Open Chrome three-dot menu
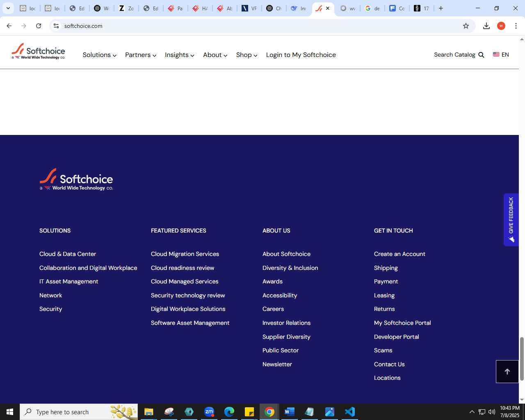Viewport: 525px width, 420px height. pyautogui.click(x=516, y=26)
